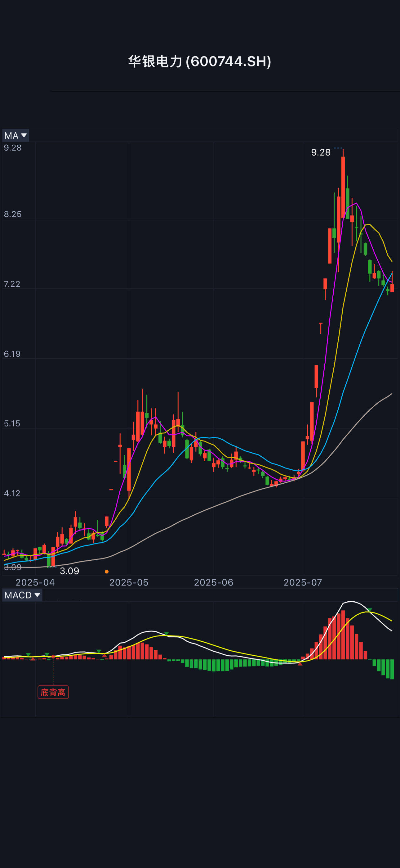
Task: Click the red triangle at July MACD crossover
Action: (x=300, y=663)
